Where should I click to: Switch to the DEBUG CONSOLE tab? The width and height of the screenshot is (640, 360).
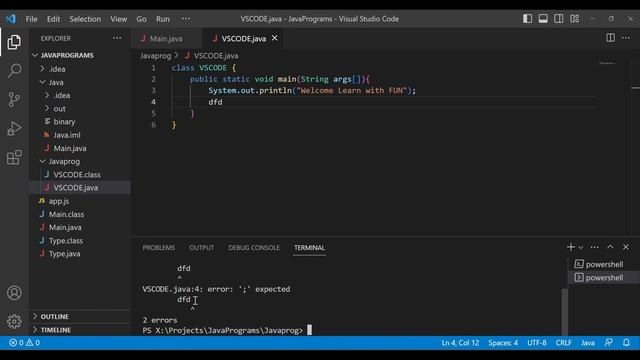point(254,248)
